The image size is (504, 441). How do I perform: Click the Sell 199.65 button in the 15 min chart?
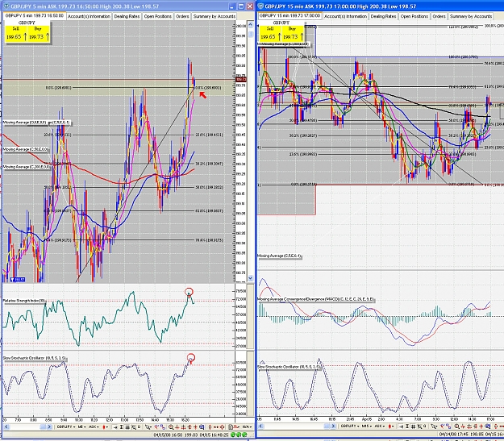[271, 33]
